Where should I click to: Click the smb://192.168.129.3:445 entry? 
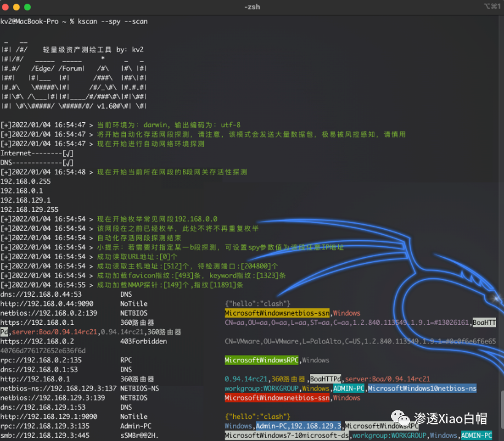pyautogui.click(x=45, y=435)
